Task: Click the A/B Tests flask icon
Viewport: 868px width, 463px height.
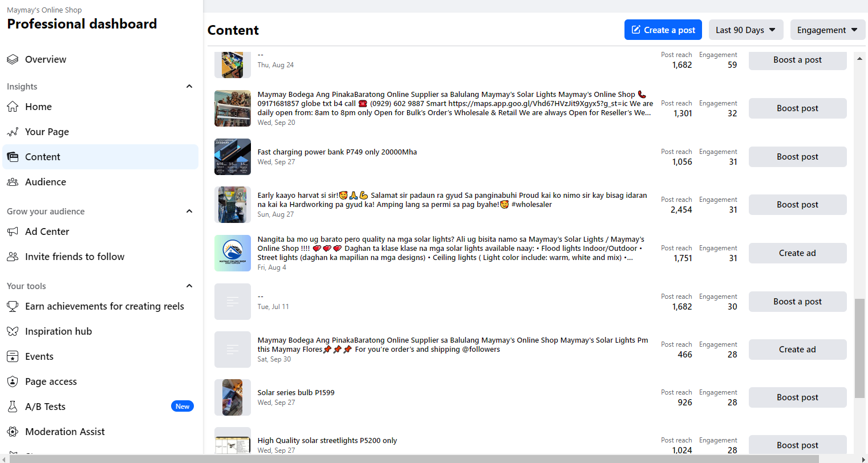Action: click(x=13, y=407)
